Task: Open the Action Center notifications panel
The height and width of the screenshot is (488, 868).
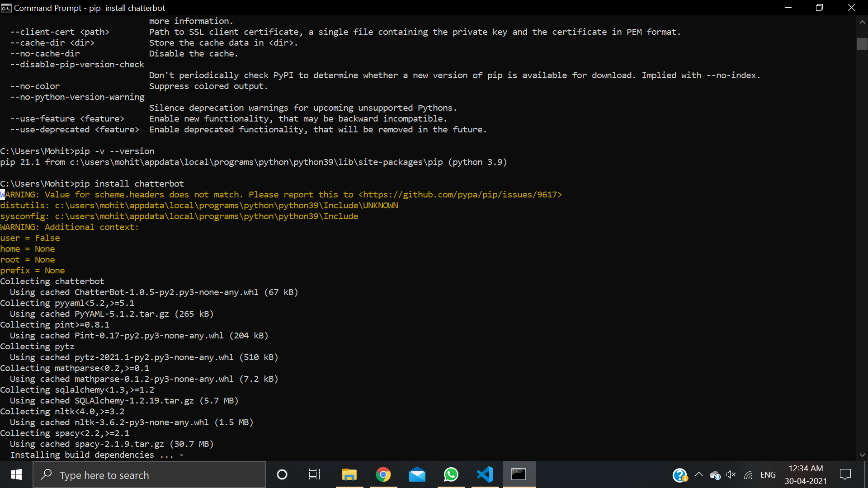Action: click(846, 474)
